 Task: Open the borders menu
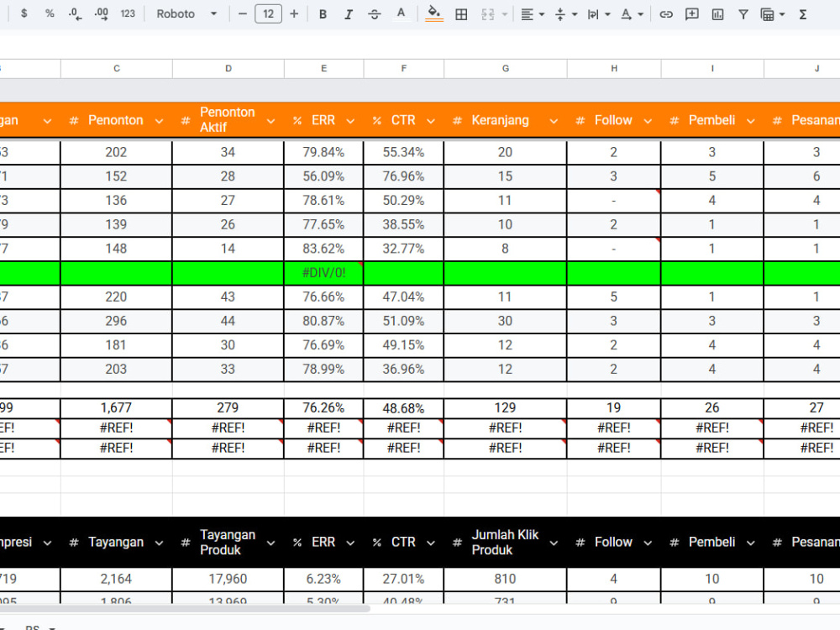461,14
